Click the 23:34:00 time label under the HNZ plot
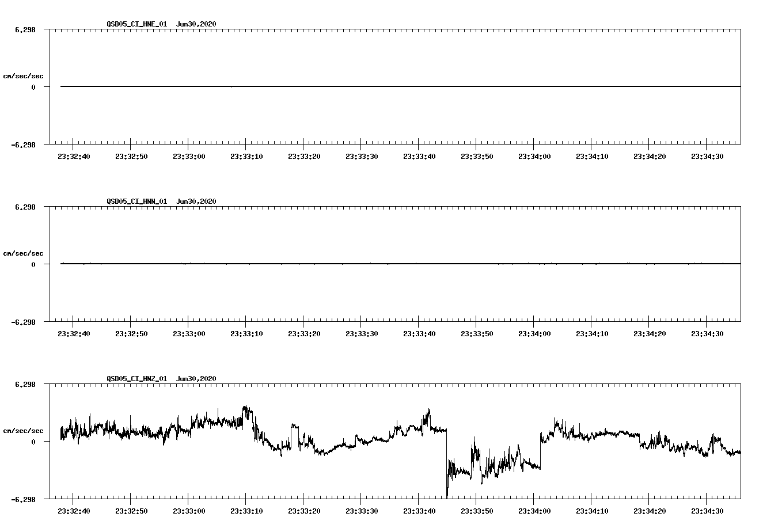This screenshot has width=782, height=532. tap(534, 511)
